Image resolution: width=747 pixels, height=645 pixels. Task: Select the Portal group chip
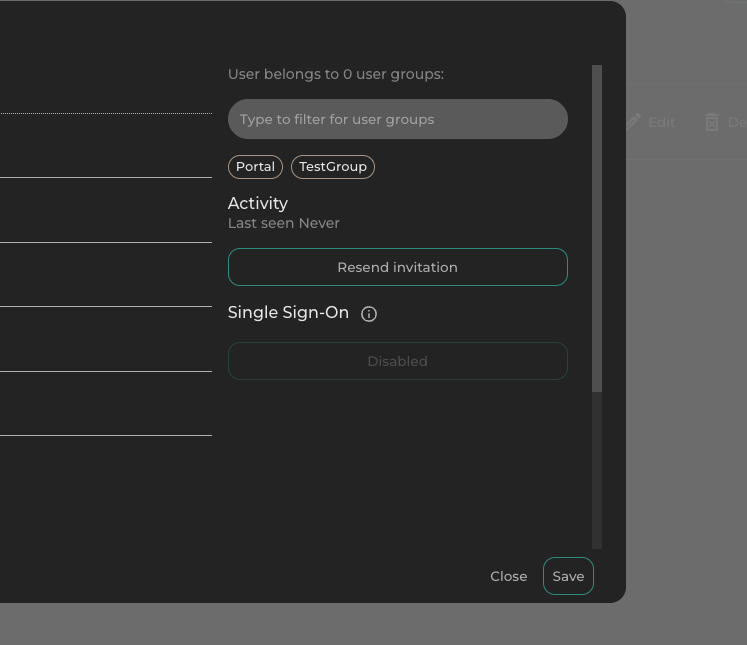click(x=255, y=167)
